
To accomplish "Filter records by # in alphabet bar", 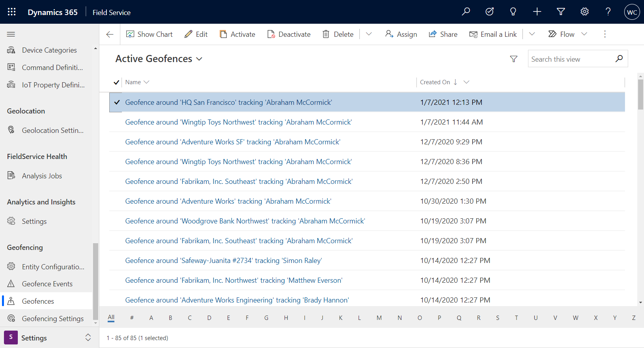I will [132, 318].
